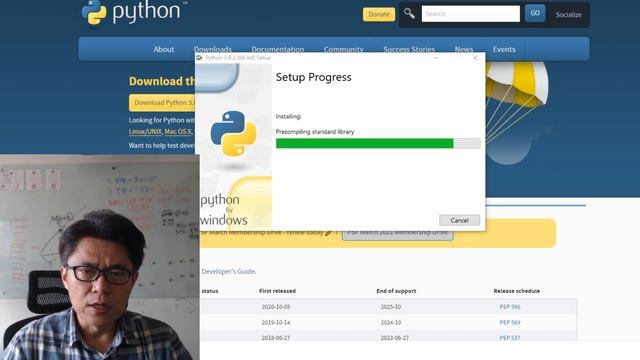The image size is (640, 360).
Task: Open the Socialize menu
Action: coord(569,15)
